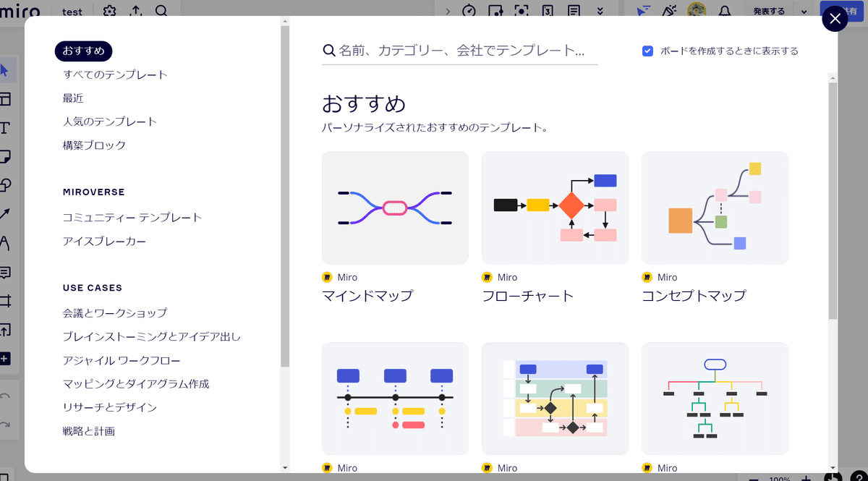The width and height of the screenshot is (868, 481).
Task: Toggle show when creating board checkbox
Action: coord(647,51)
